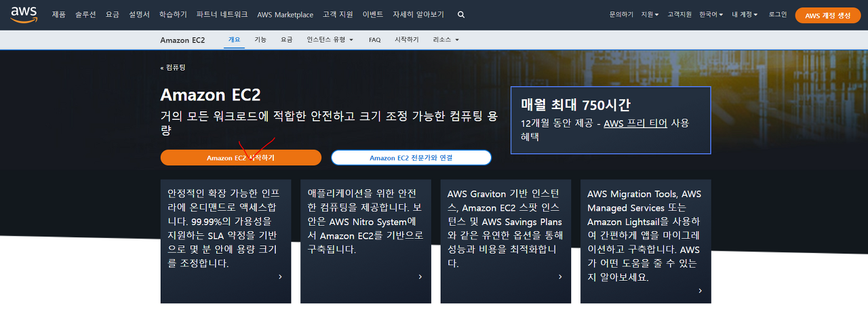The image size is (868, 316).
Task: Go to 요금 in the top navigation
Action: tap(113, 14)
